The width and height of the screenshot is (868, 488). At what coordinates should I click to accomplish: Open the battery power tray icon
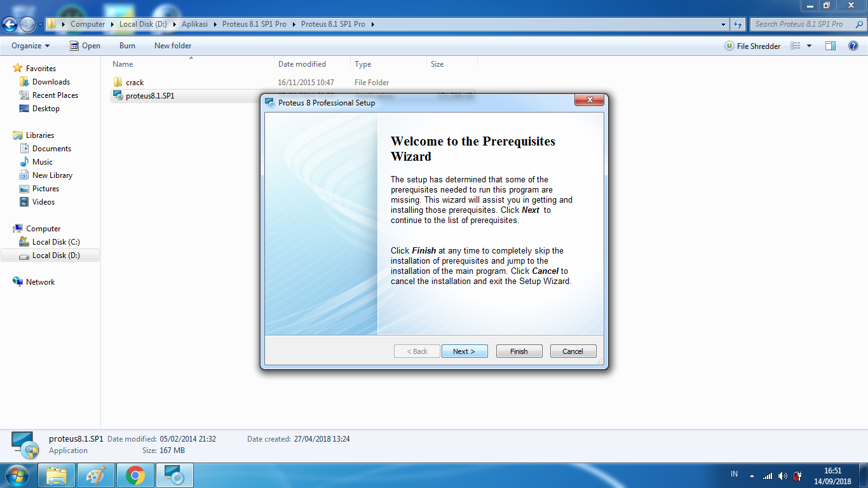tap(797, 475)
